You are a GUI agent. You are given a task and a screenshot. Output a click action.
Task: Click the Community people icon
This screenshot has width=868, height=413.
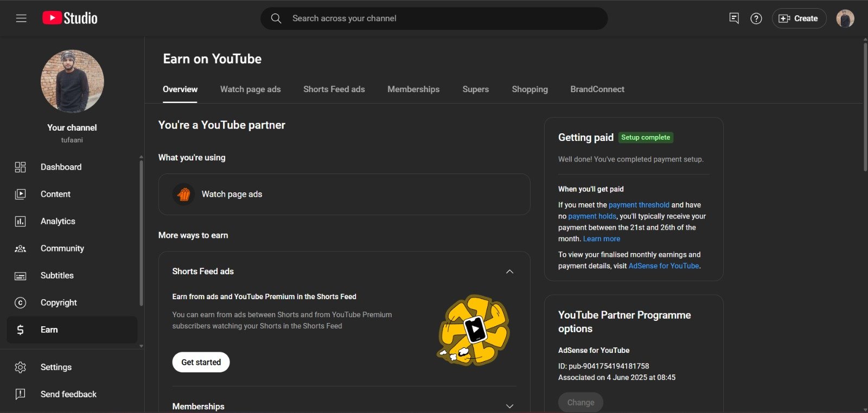20,248
